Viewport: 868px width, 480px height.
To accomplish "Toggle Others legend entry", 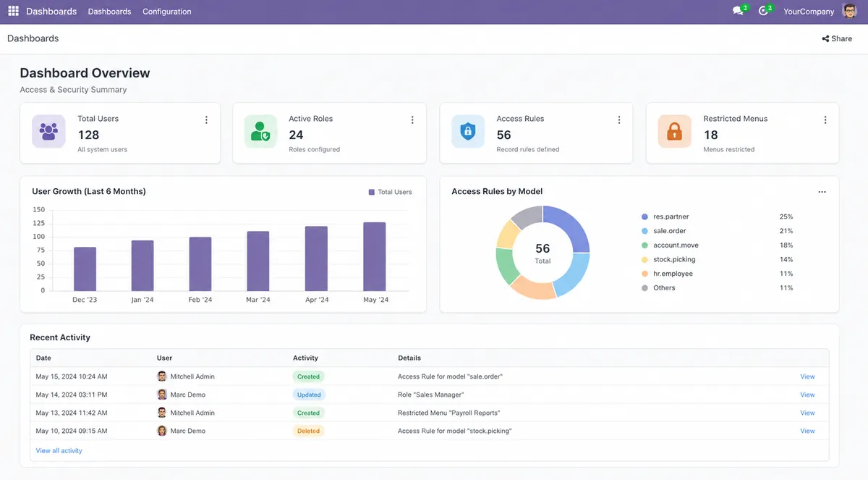I will coord(658,287).
